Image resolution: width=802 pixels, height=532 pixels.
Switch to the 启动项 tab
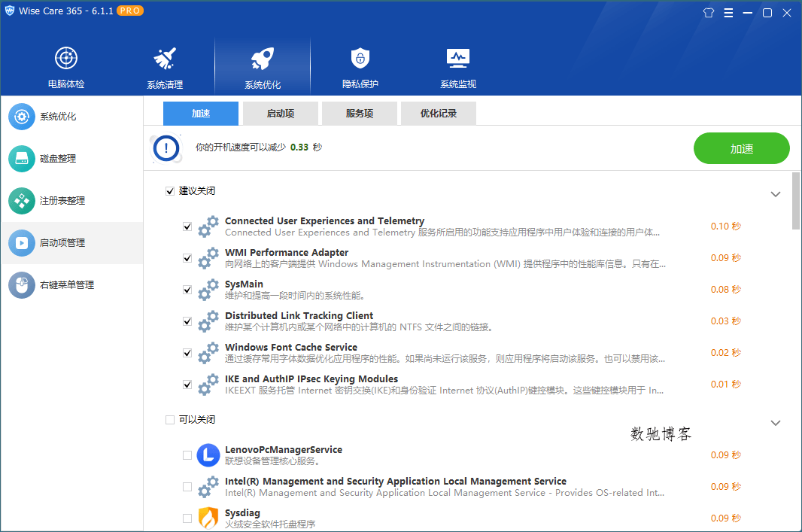281,114
